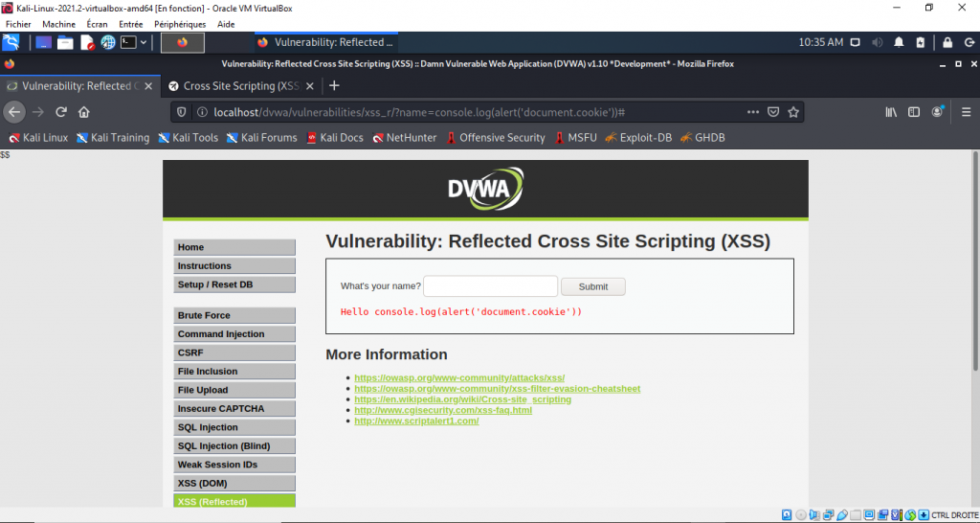Toggle the Firefox sidebar
Image resolution: width=980 pixels, height=523 pixels.
(x=914, y=112)
